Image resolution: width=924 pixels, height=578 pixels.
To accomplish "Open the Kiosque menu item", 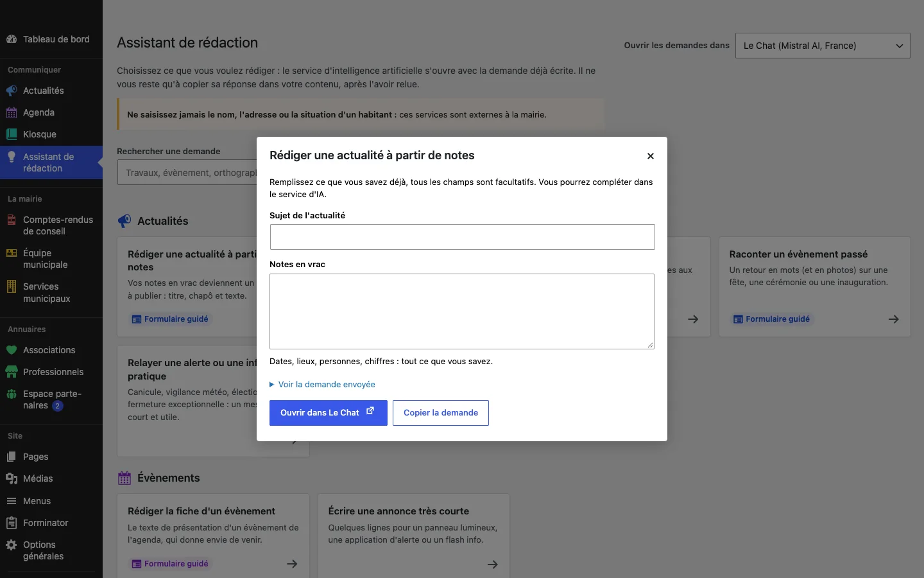I will tap(51, 134).
